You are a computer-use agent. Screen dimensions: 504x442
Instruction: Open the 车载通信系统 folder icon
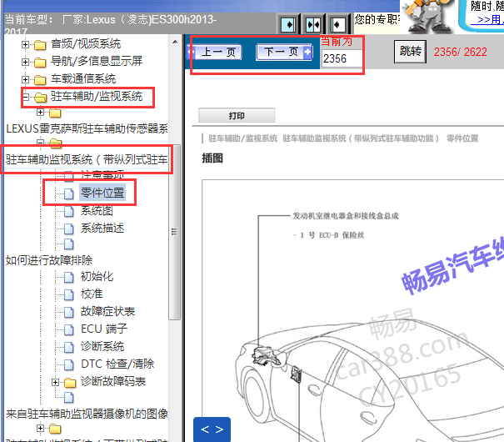click(40, 79)
